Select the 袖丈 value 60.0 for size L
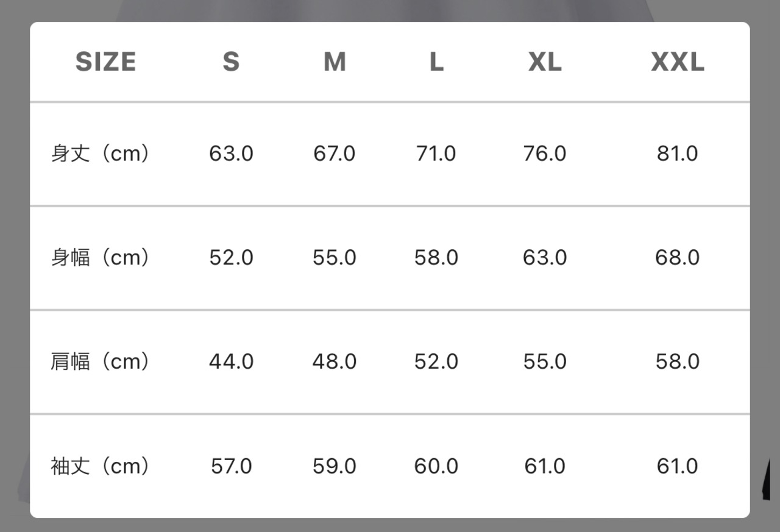 coord(436,466)
